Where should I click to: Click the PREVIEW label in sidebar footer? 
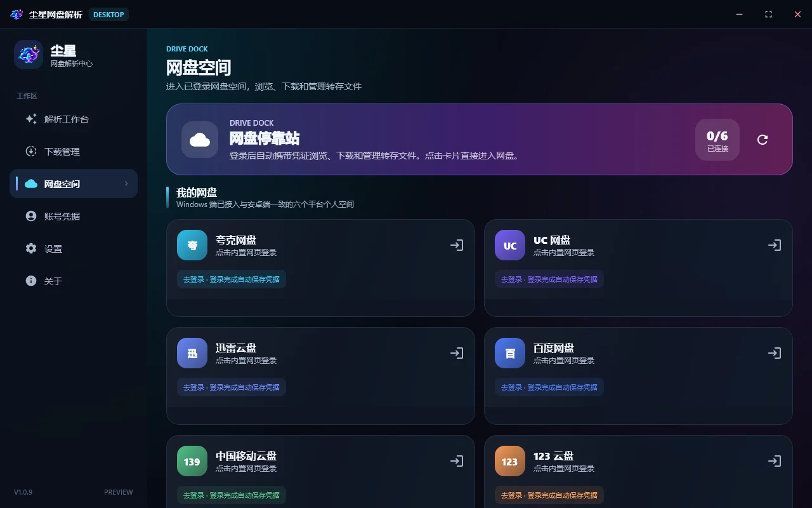(x=119, y=492)
